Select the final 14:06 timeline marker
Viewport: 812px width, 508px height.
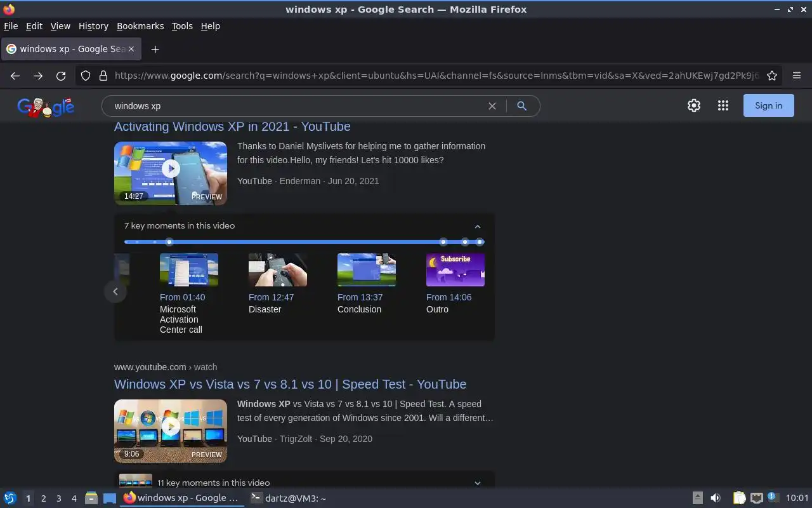(x=480, y=242)
